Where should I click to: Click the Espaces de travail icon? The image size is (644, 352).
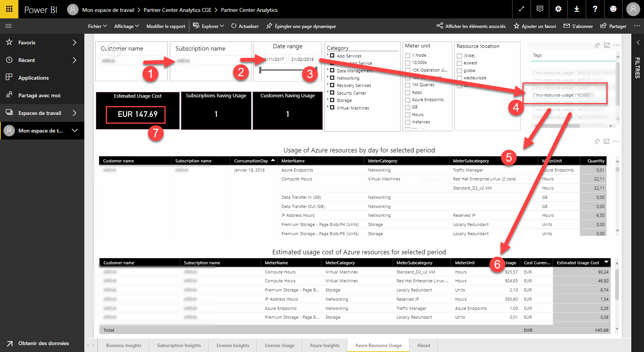tap(9, 113)
